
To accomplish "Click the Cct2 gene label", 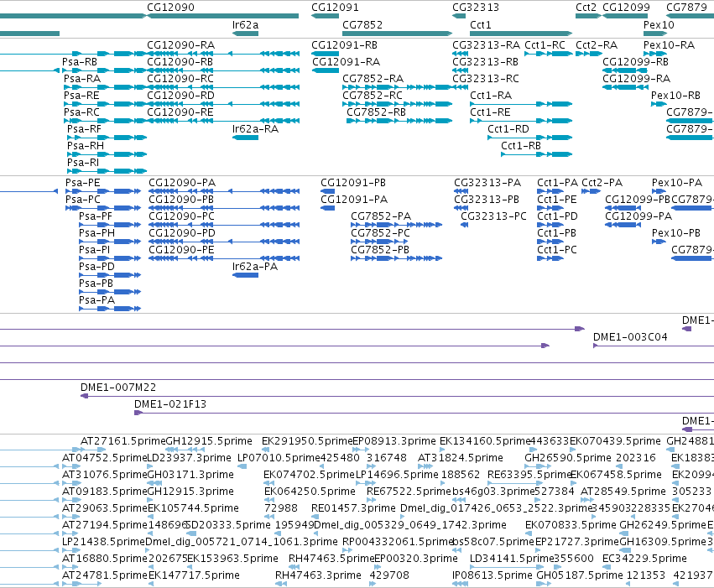I will pyautogui.click(x=586, y=8).
